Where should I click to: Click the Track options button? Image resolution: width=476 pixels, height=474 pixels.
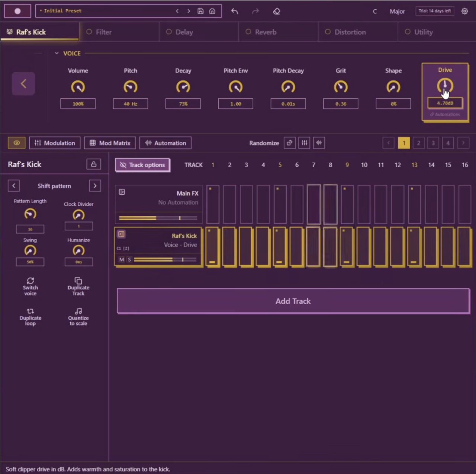tap(142, 165)
